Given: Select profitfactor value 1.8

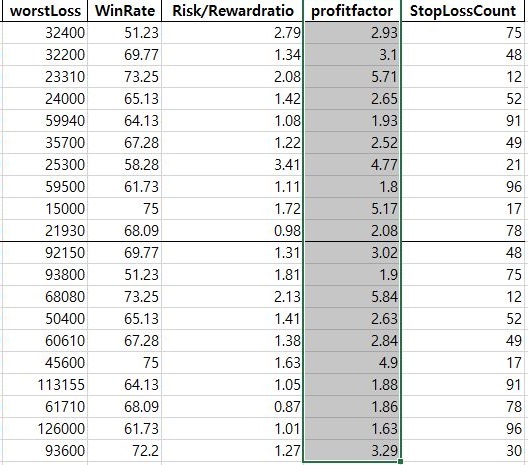Looking at the screenshot, I should coord(352,187).
